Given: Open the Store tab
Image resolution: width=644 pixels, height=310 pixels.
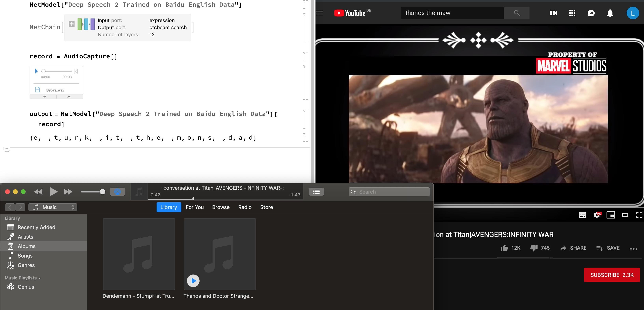Looking at the screenshot, I should click(267, 207).
